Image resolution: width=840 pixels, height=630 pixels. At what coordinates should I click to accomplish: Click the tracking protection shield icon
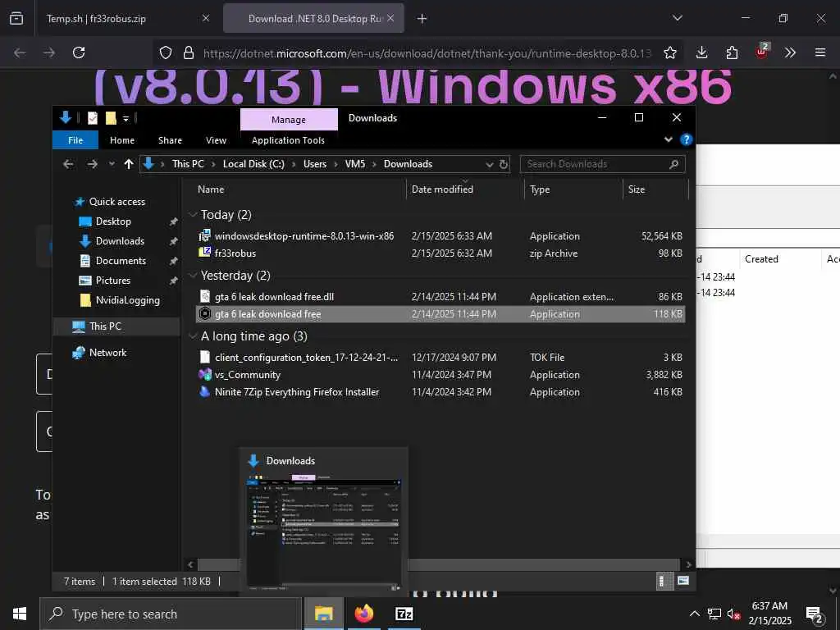166,52
